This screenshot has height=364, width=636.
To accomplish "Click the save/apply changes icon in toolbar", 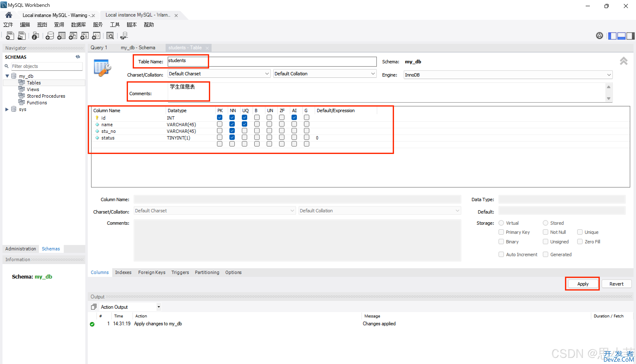I will 583,284.
